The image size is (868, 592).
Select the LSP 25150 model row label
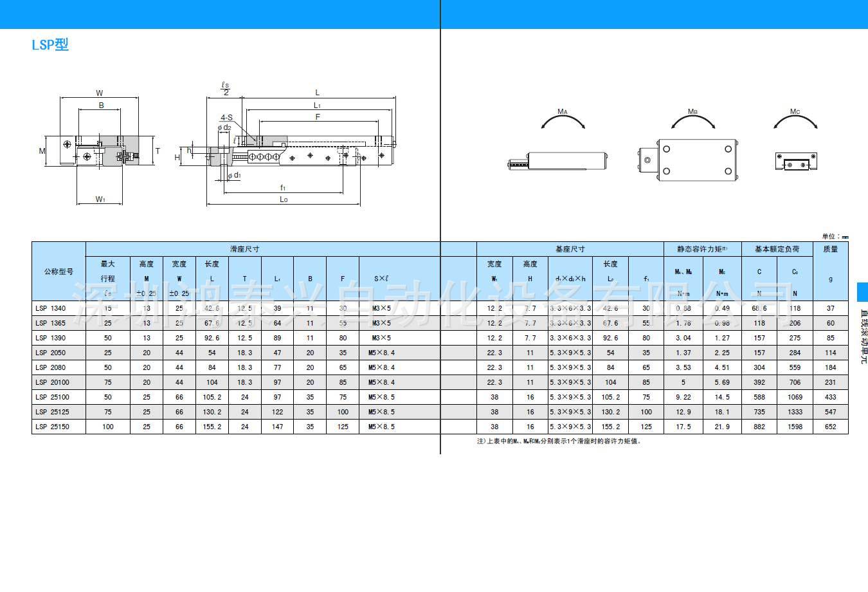52,427
